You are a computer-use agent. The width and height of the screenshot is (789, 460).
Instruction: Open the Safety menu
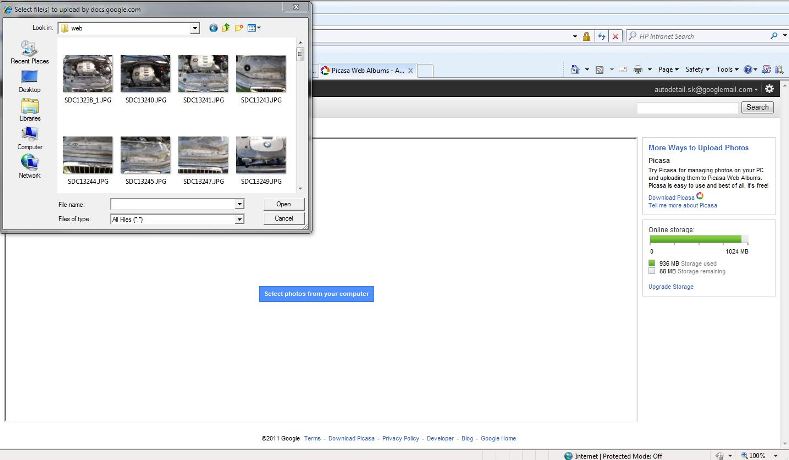(697, 69)
